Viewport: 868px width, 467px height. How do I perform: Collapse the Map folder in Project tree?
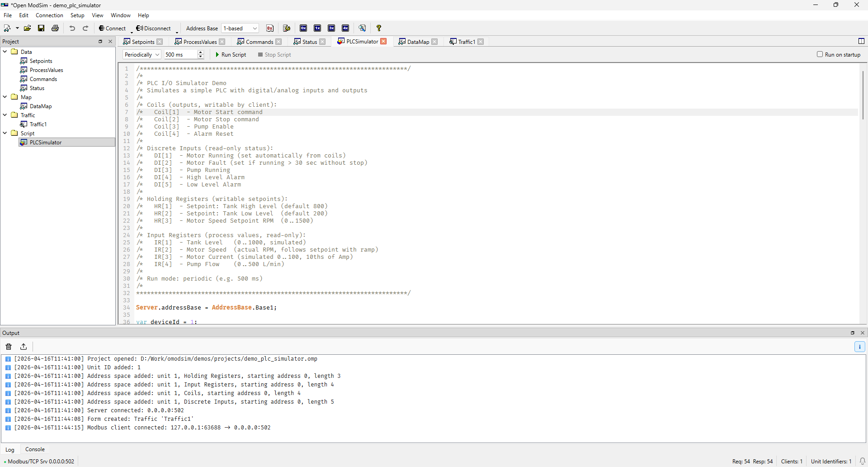pos(5,97)
